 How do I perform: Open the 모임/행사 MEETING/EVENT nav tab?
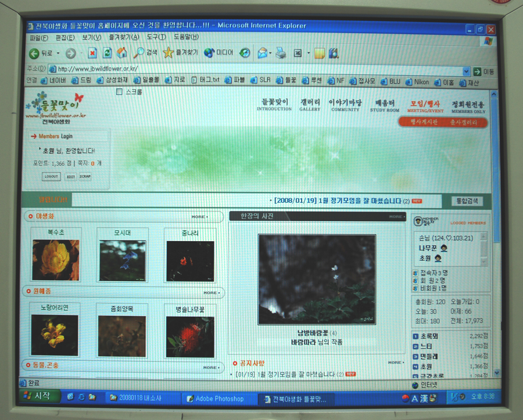(425, 107)
